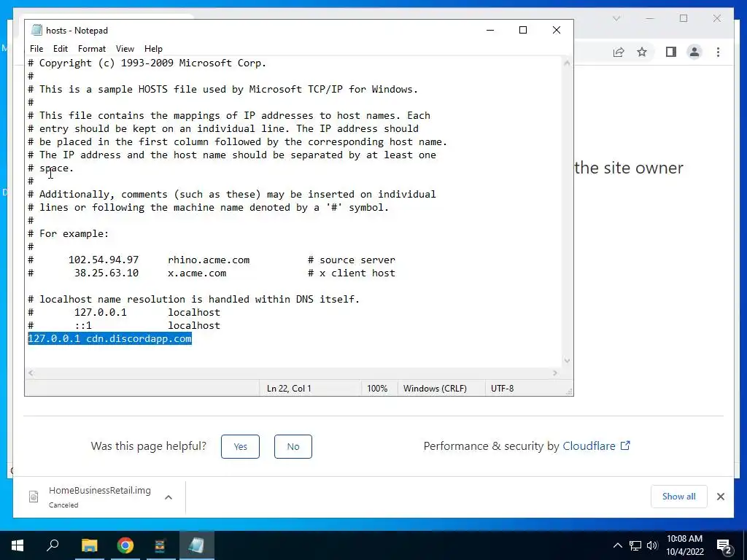Image resolution: width=747 pixels, height=560 pixels.
Task: Expand the HomeBusinessRetail.img download options
Action: 169,497
